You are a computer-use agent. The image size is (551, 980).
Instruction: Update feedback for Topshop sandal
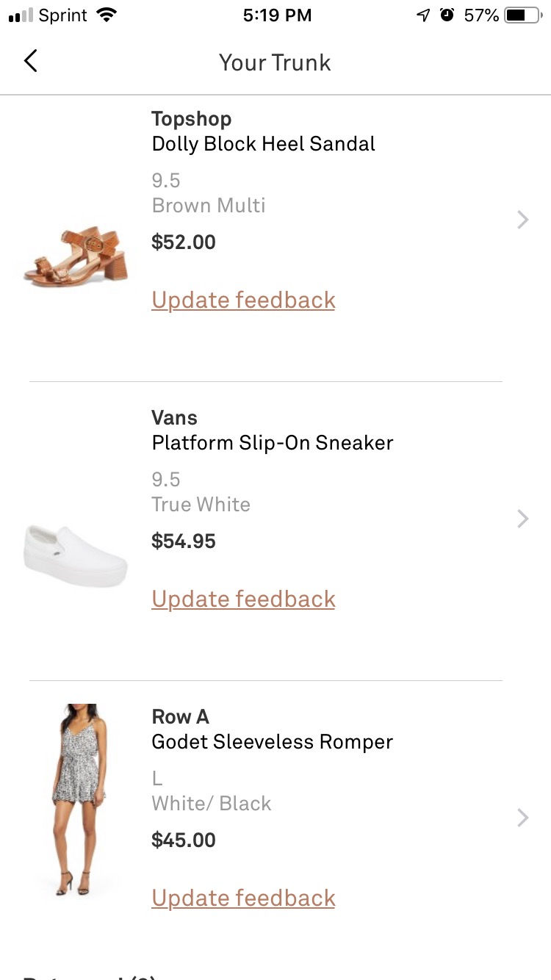click(243, 300)
